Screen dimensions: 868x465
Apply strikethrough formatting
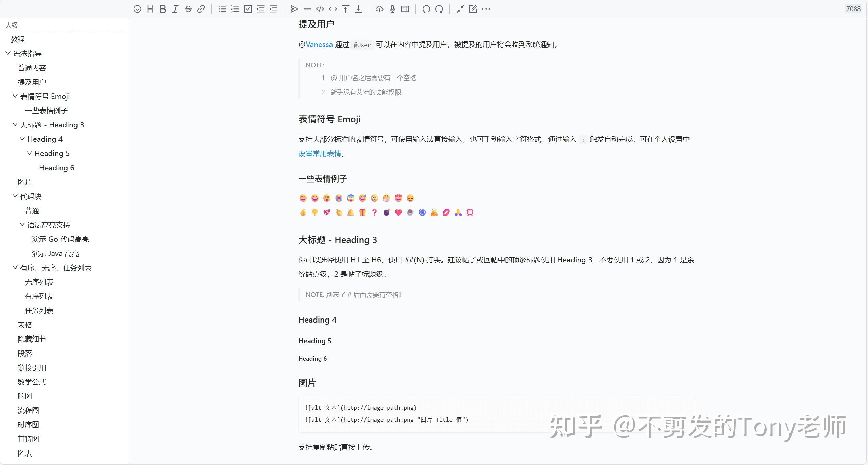click(x=188, y=9)
